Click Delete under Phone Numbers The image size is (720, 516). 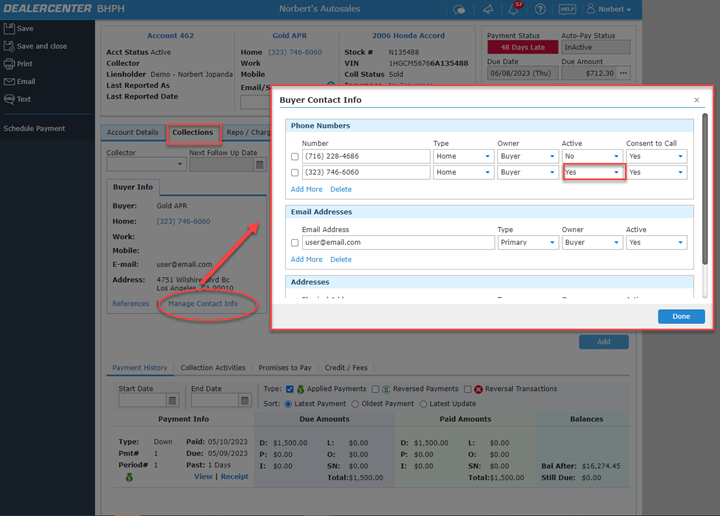(x=341, y=189)
